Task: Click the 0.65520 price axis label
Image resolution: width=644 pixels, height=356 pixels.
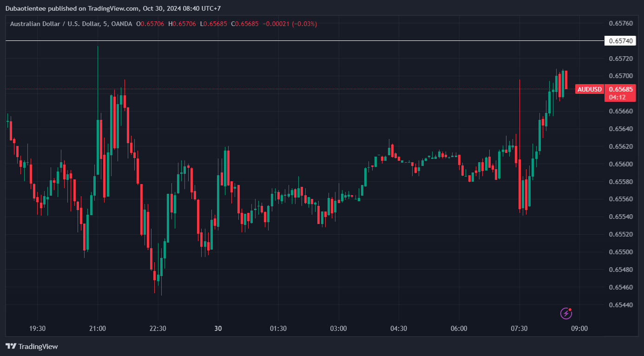Action: [620, 234]
